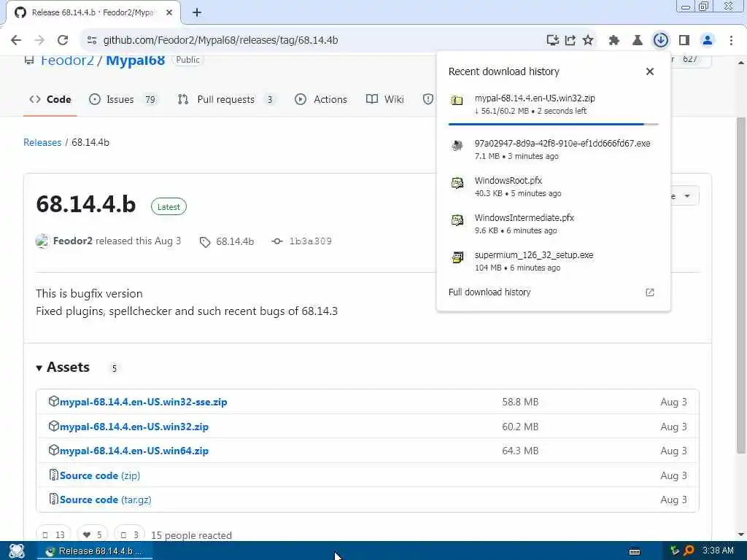Image resolution: width=747 pixels, height=560 pixels.
Task: Open the Wiki tab
Action: click(385, 99)
